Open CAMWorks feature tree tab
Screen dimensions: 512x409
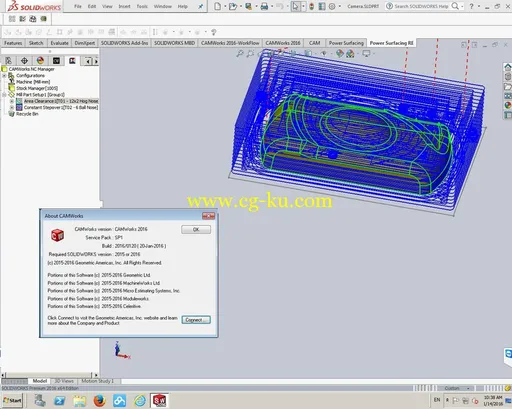(x=56, y=60)
